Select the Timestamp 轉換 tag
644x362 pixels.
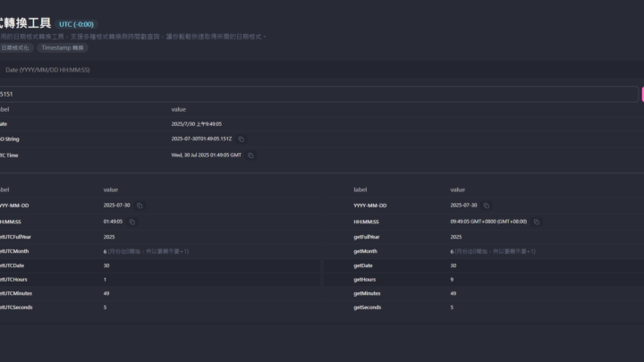63,47
